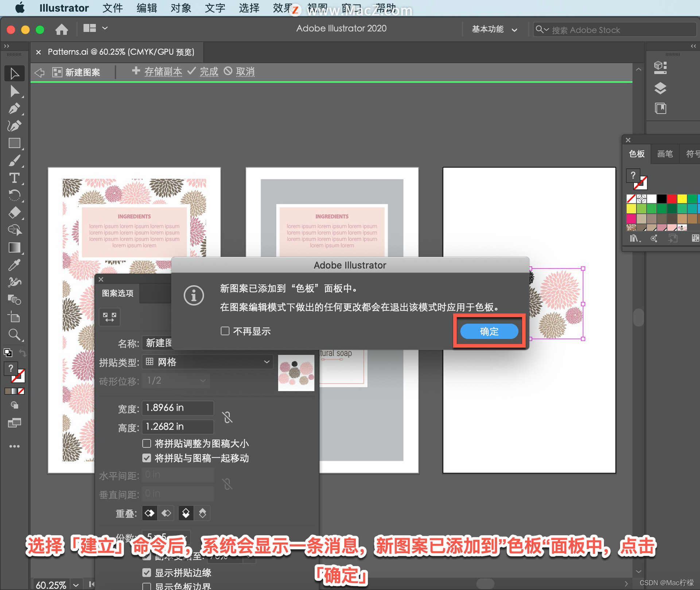Click 确定 button in dialog
The height and width of the screenshot is (590, 700).
489,331
